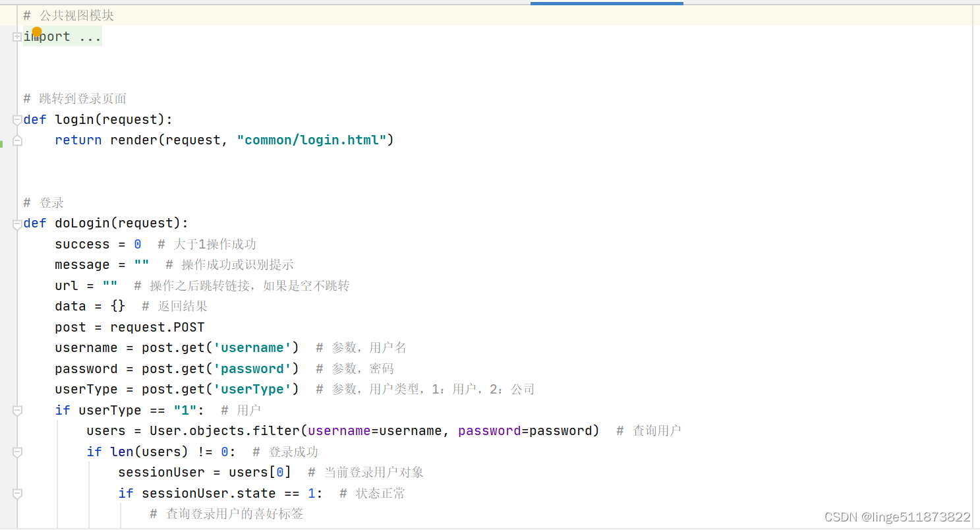Click the comment "# 查询登录用户的喜好标签"
Image resolution: width=980 pixels, height=530 pixels.
click(x=227, y=514)
